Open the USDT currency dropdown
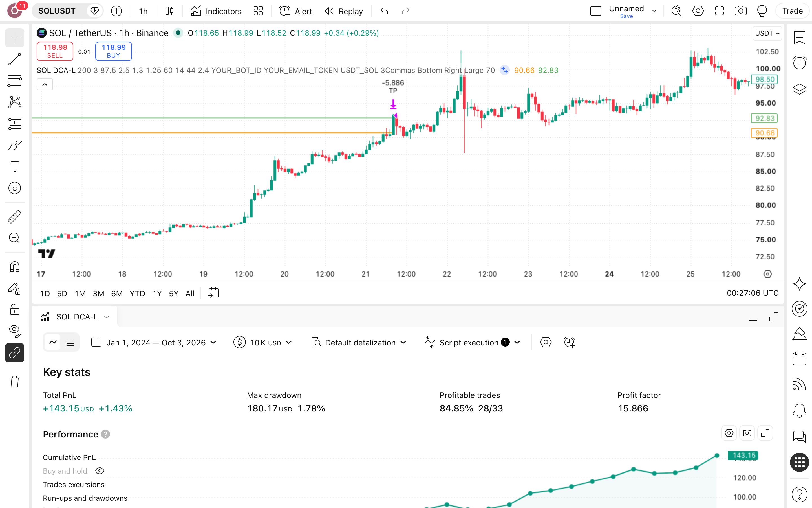This screenshot has width=812, height=508. 767,33
